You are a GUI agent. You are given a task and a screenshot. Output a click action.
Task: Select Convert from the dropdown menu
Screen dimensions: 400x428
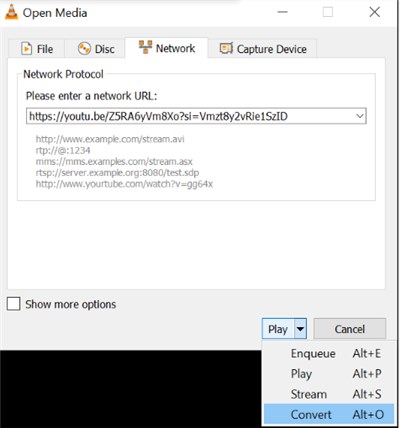pyautogui.click(x=329, y=414)
